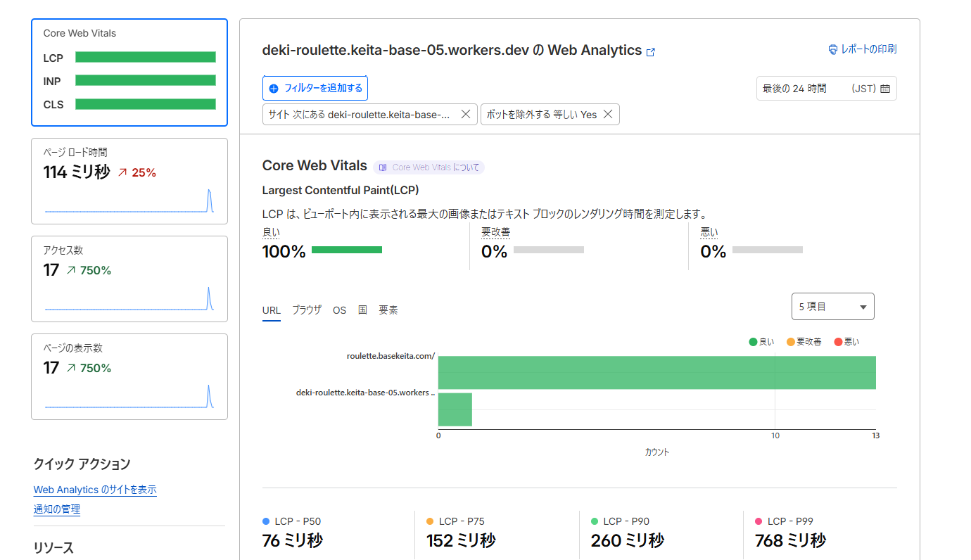Open the site via the external link icon
Screen dimensions: 971x560
point(651,51)
